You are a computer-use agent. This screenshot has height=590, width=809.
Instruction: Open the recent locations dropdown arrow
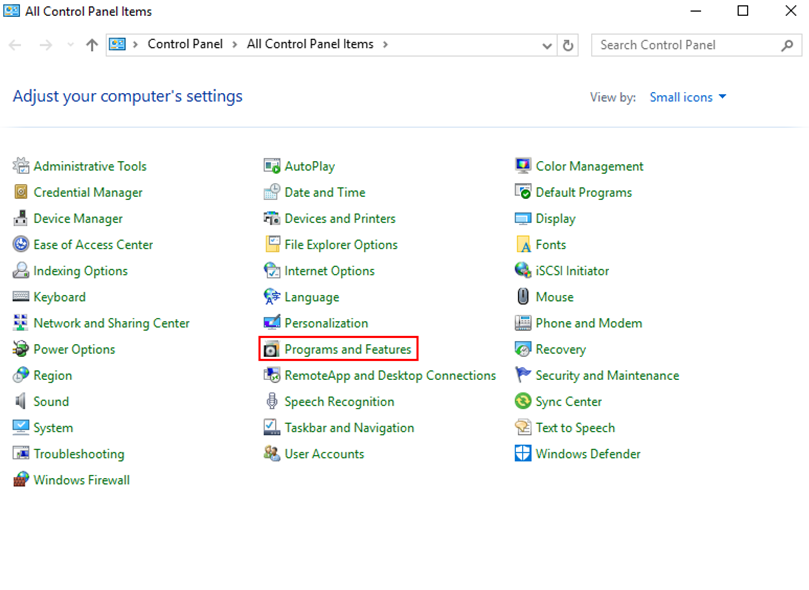[x=71, y=45]
